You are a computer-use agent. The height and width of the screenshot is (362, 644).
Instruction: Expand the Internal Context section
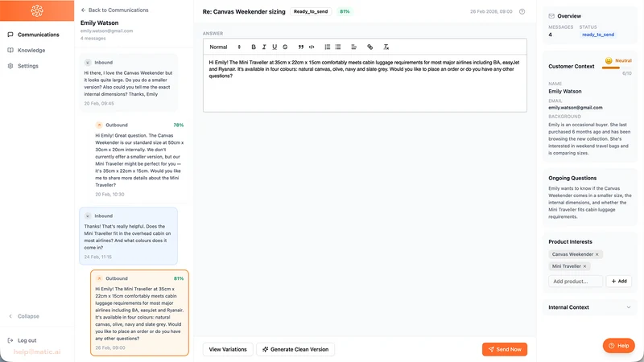[x=589, y=307]
